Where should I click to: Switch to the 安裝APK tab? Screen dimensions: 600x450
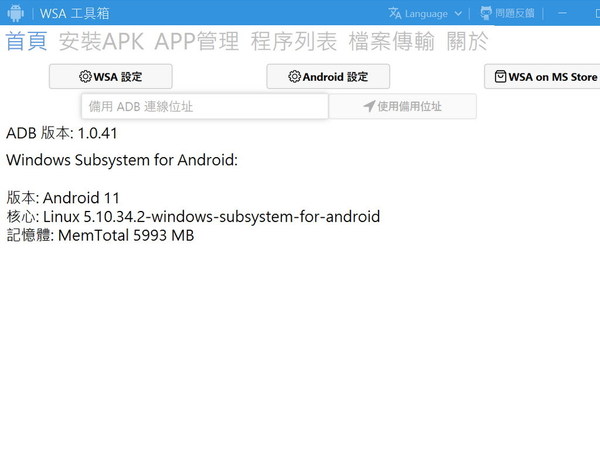click(x=101, y=41)
